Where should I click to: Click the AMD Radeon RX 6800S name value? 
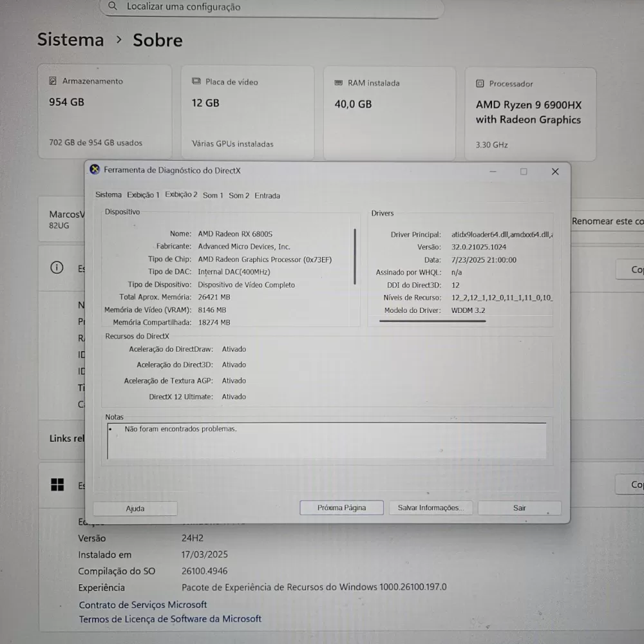(235, 234)
